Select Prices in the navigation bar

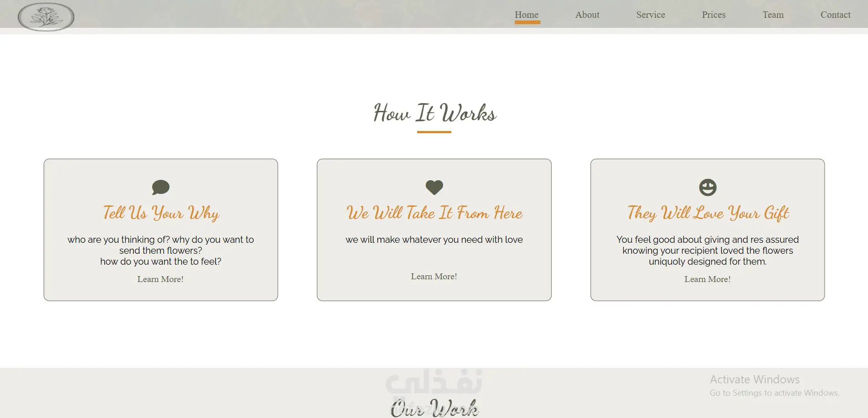[x=714, y=15]
